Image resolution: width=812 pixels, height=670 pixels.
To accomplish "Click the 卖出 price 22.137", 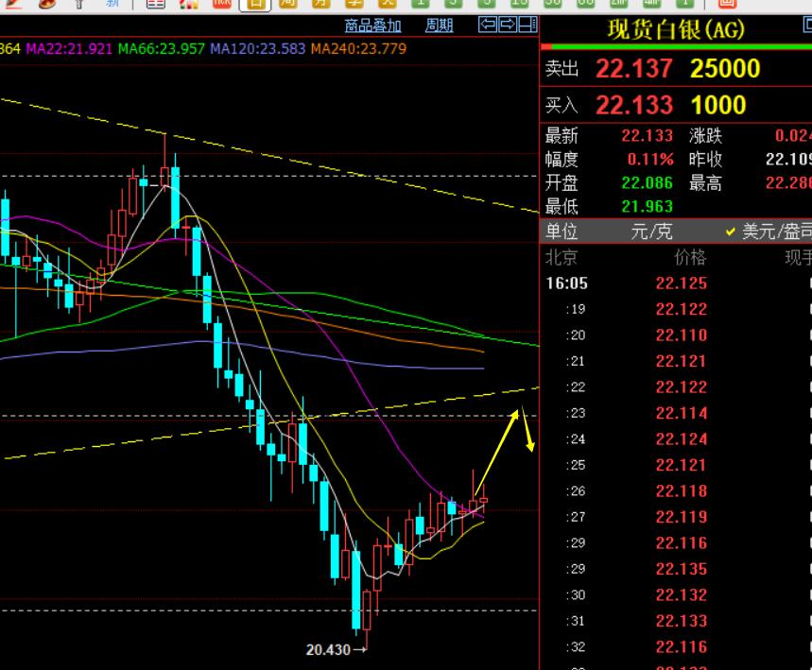I will click(x=634, y=68).
